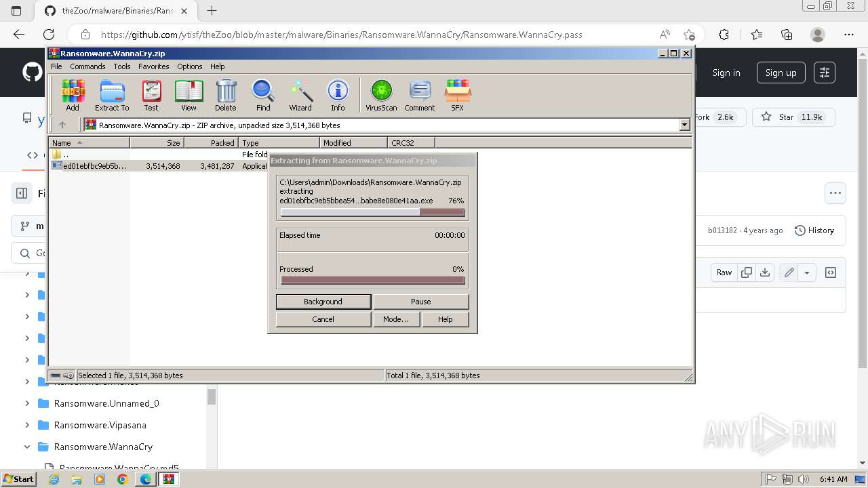Open Edge collections

point(787,35)
